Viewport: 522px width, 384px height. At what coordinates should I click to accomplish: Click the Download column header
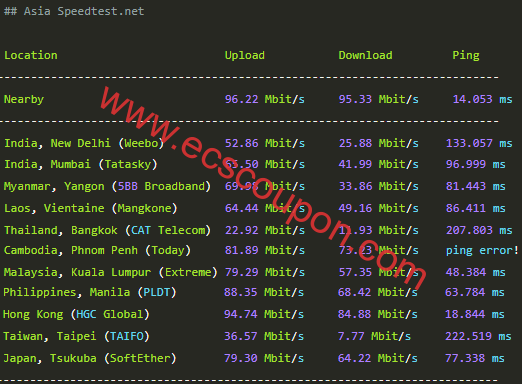tap(365, 55)
